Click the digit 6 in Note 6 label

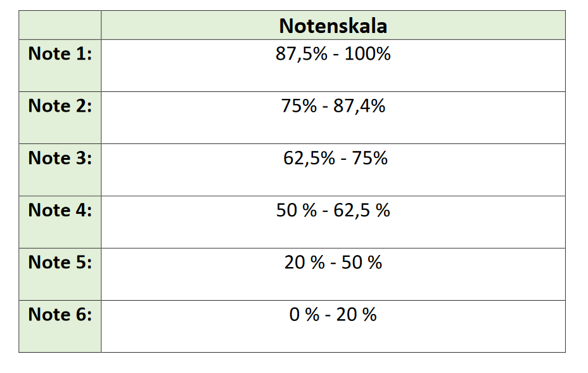pyautogui.click(x=81, y=315)
